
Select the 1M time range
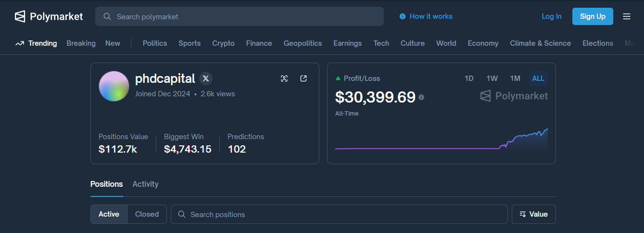(515, 78)
